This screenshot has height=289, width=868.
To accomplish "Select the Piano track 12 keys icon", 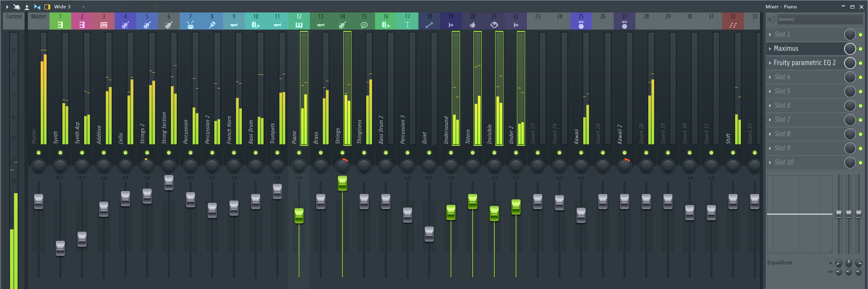I will tap(299, 25).
